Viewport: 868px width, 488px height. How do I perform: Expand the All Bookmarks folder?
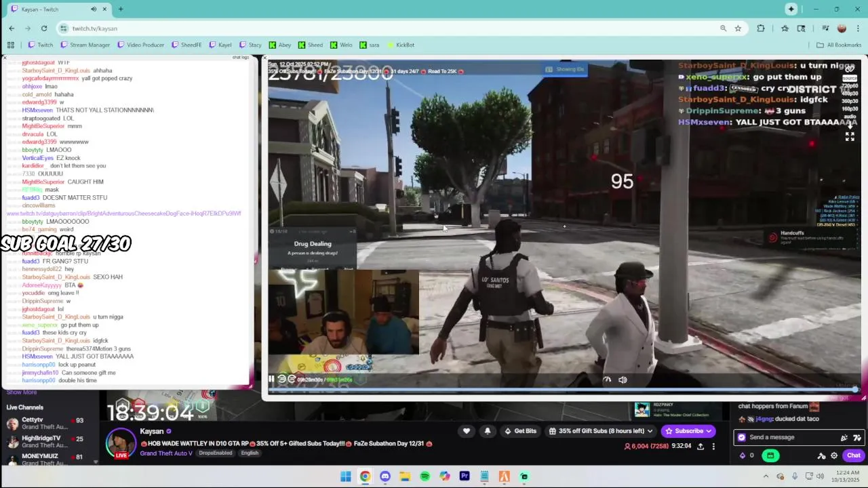(839, 45)
